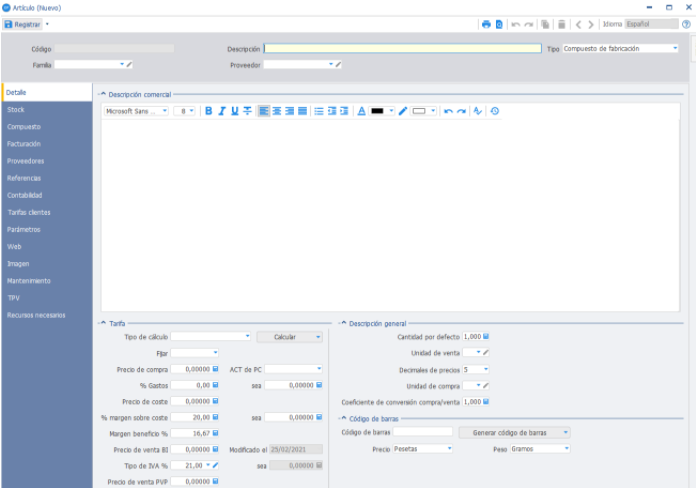Open spell check icon in editor toolbar
The width and height of the screenshot is (696, 488).
478,111
